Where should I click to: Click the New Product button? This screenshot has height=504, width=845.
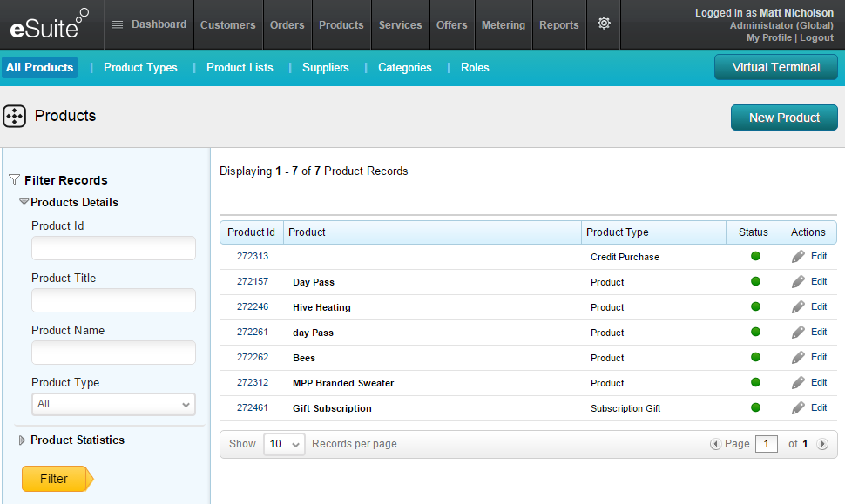coord(784,118)
